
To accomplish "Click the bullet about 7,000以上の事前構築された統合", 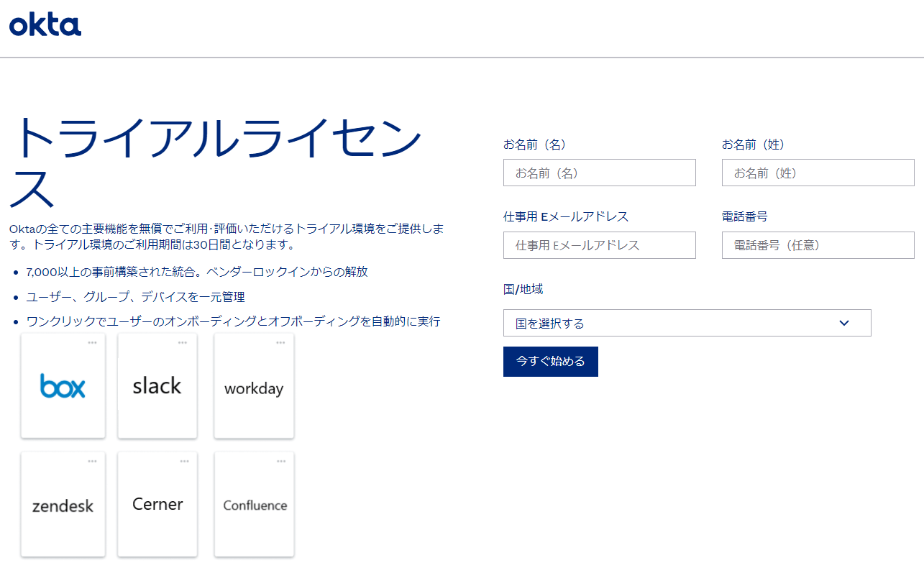I will 197,272.
